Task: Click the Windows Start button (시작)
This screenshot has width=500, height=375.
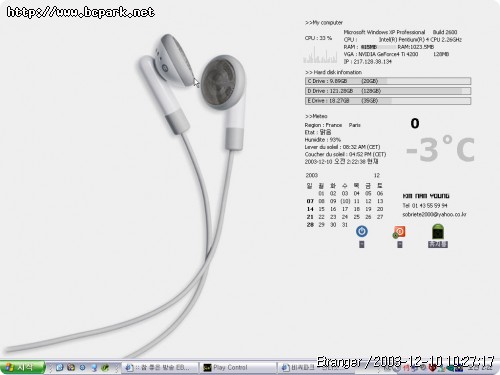Action: pyautogui.click(x=22, y=367)
